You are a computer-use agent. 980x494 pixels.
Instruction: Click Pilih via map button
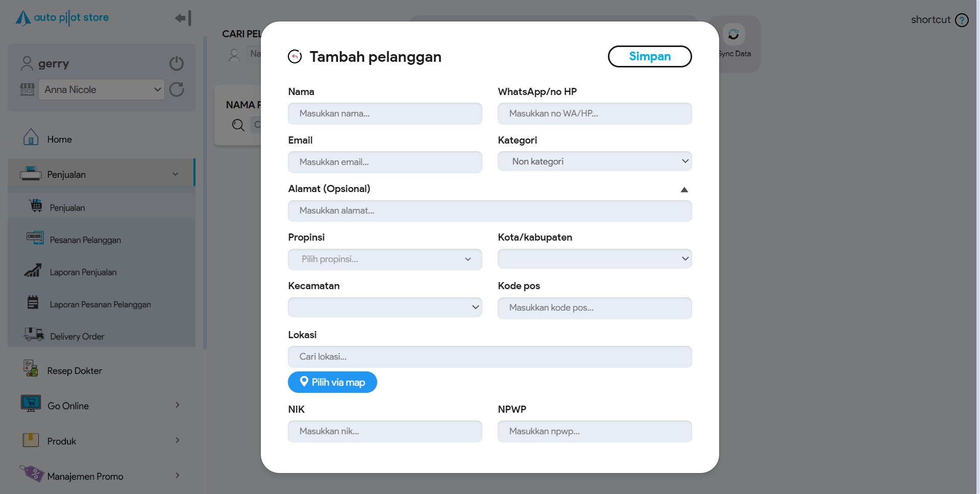click(x=332, y=382)
